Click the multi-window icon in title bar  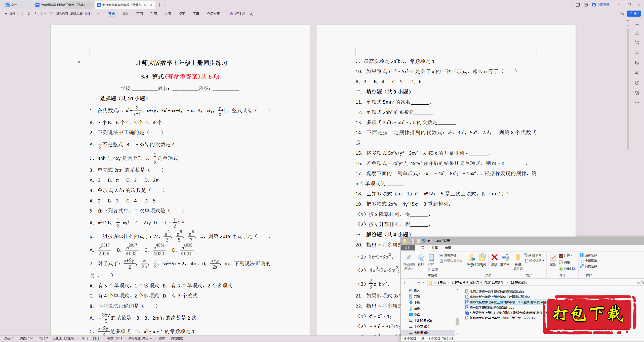(578, 5)
